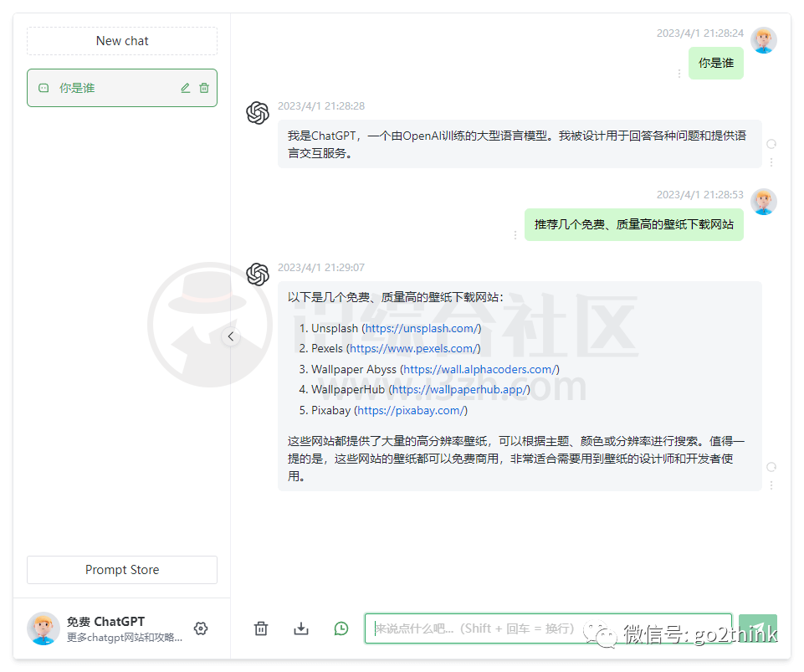Open the wall.alphacoders.com link
The height and width of the screenshot is (672, 804).
click(x=481, y=369)
